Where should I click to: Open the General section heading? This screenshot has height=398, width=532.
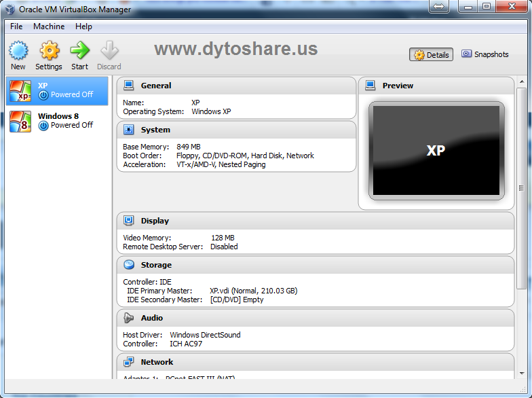[x=156, y=86]
